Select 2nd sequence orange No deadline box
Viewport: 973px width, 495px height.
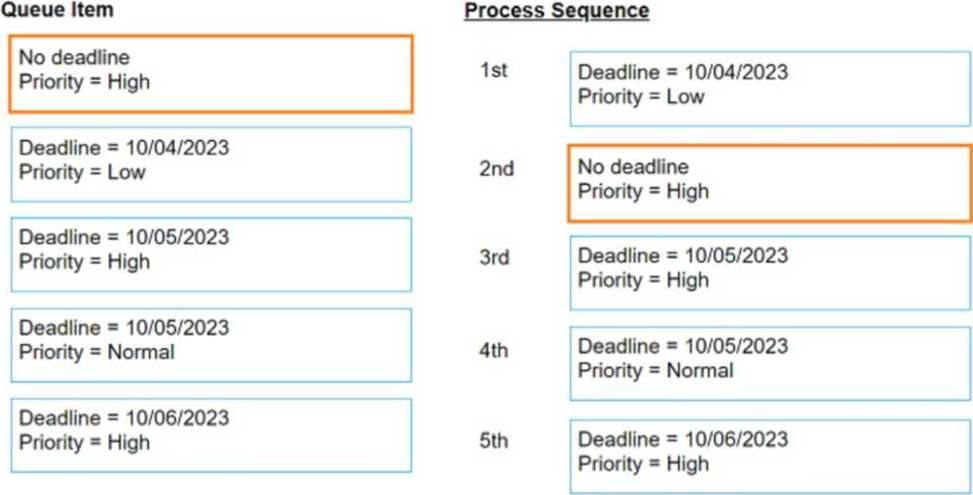pos(770,184)
